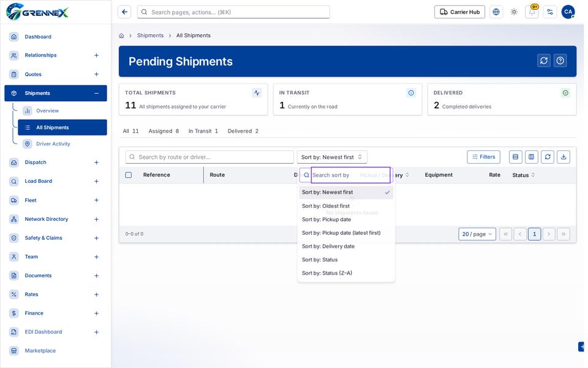Image resolution: width=588 pixels, height=368 pixels.
Task: Switch table row density view icon
Action: pos(516,157)
